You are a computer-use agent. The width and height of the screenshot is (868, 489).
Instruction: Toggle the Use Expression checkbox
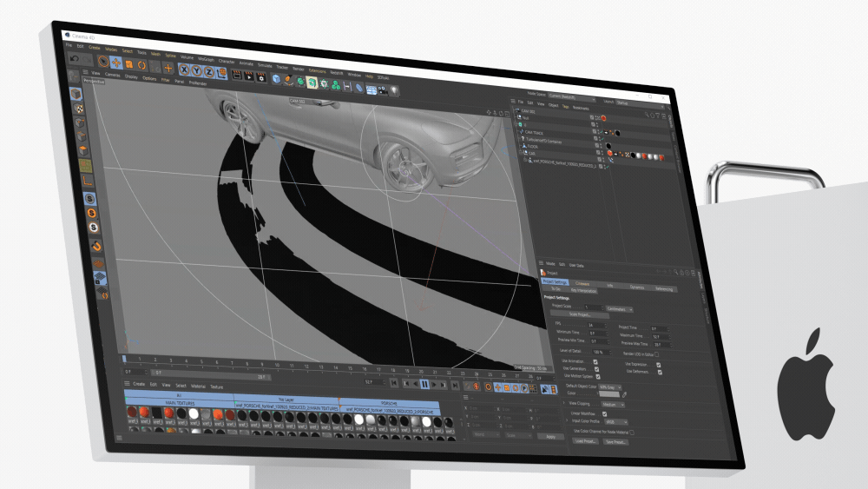click(659, 365)
